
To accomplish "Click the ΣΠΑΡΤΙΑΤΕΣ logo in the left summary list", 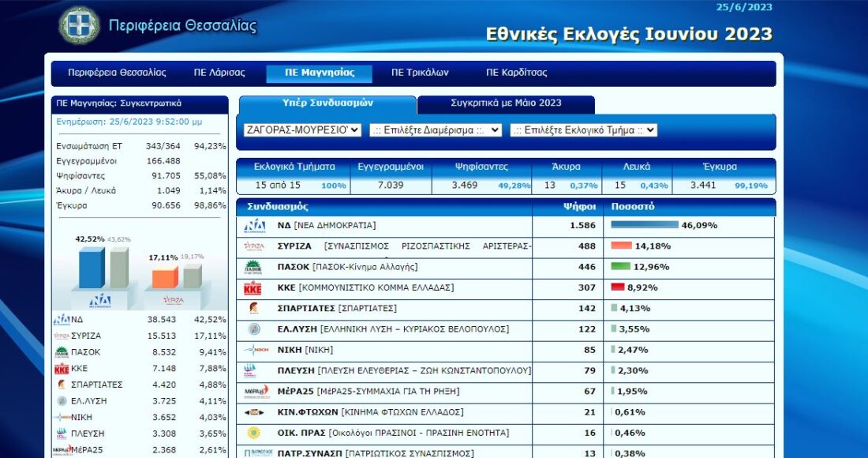I will tap(62, 385).
